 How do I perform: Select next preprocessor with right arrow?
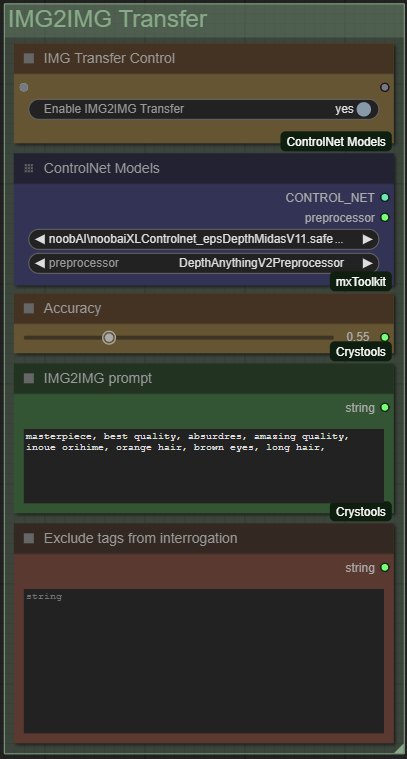pos(368,263)
